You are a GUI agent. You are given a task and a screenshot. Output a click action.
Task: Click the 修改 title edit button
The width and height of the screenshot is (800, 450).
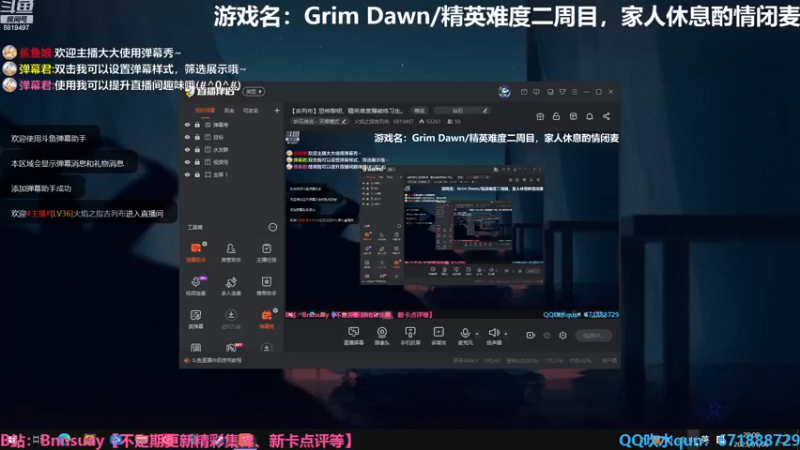coord(419,110)
